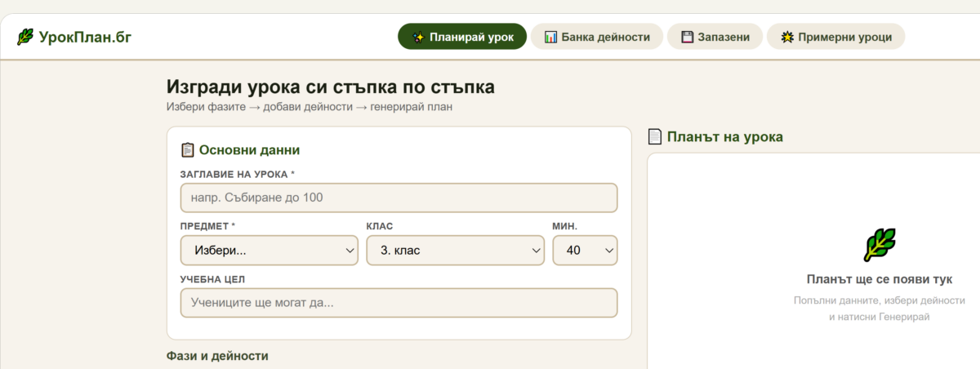Click the Планът ще се появи тук placeholder text
Image resolution: width=980 pixels, height=369 pixels.
(879, 279)
